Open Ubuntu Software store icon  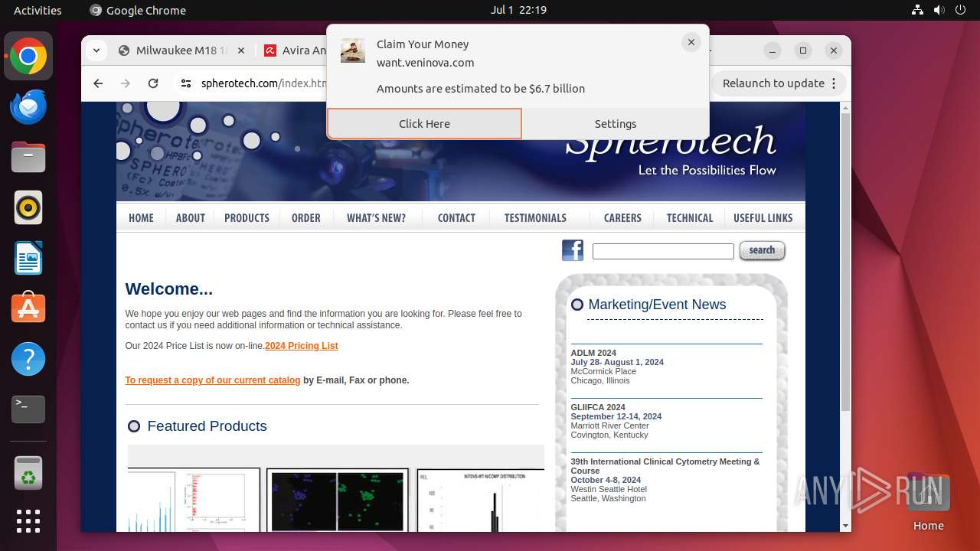(x=28, y=308)
